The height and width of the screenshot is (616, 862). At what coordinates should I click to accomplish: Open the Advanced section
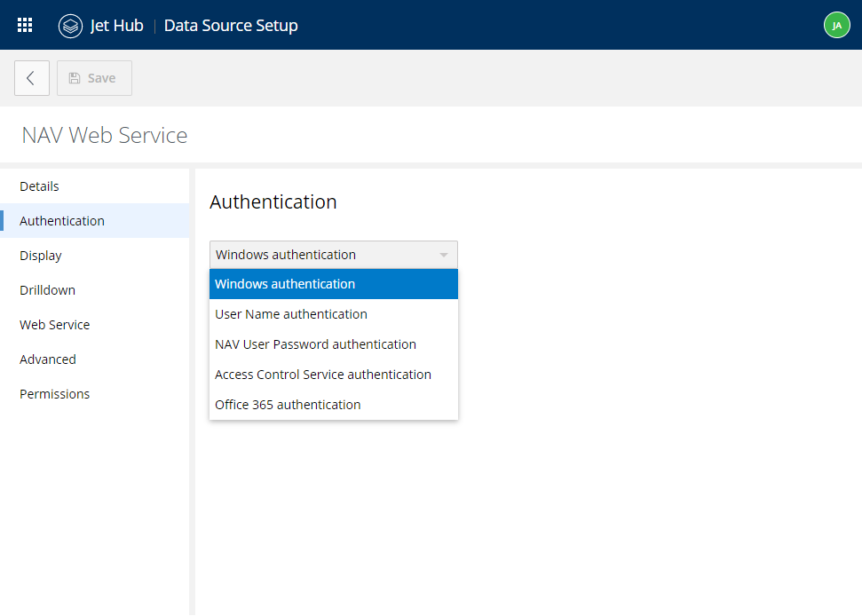click(x=95, y=359)
